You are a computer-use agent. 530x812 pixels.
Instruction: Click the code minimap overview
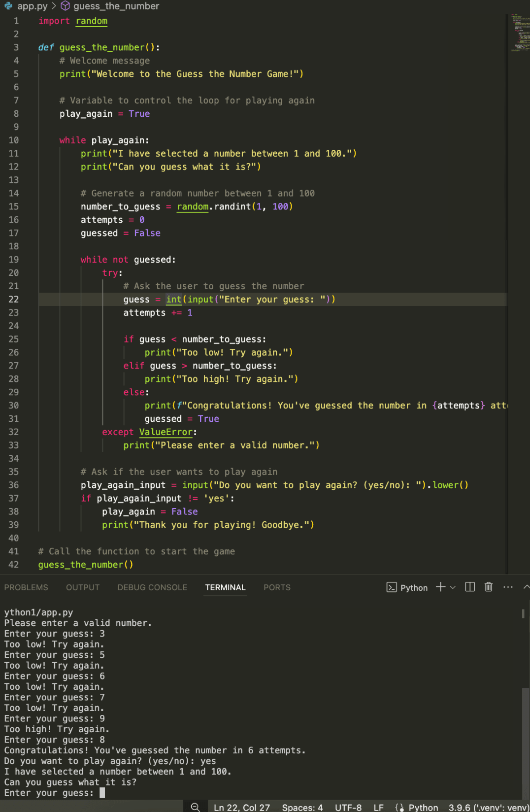tap(519, 33)
